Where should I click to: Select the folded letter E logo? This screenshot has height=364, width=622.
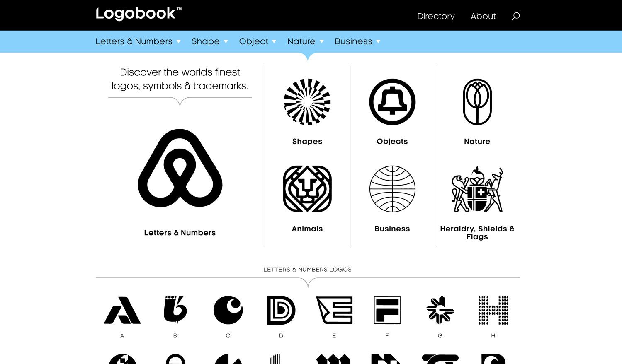coord(334,310)
